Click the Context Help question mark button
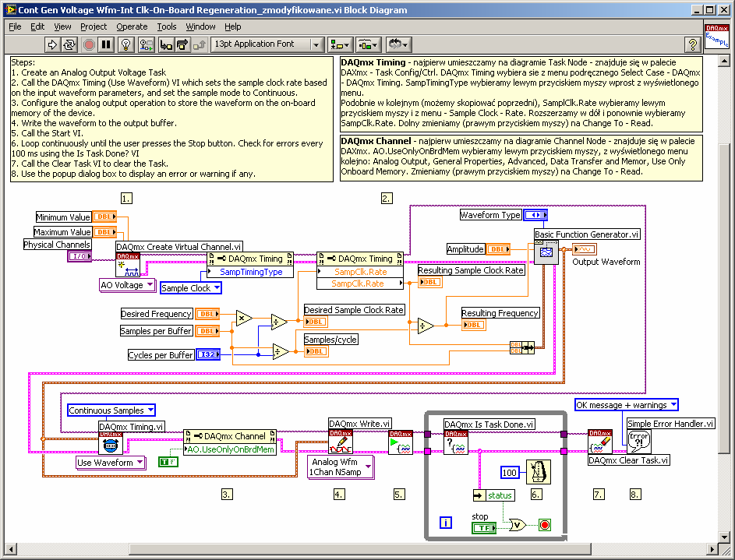The image size is (735, 560). pyautogui.click(x=692, y=45)
